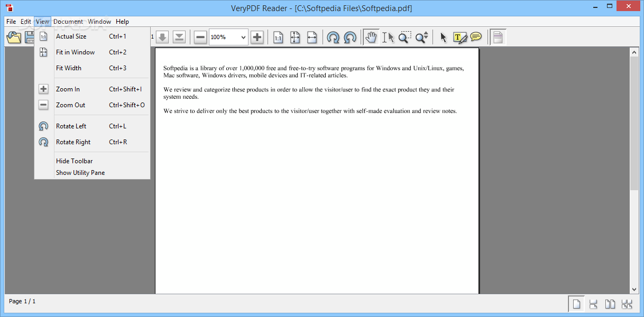Jump to last page toolbar button

point(179,37)
